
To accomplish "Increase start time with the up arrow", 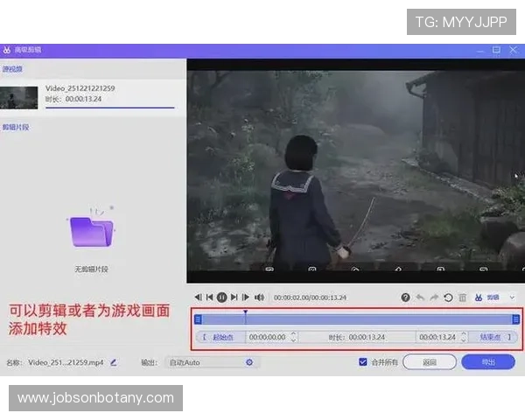I will [x=294, y=334].
